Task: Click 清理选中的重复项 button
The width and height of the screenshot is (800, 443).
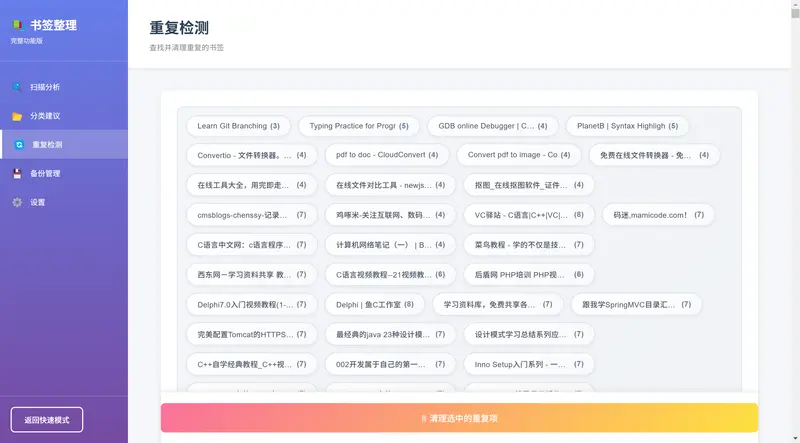Action: coord(459,419)
